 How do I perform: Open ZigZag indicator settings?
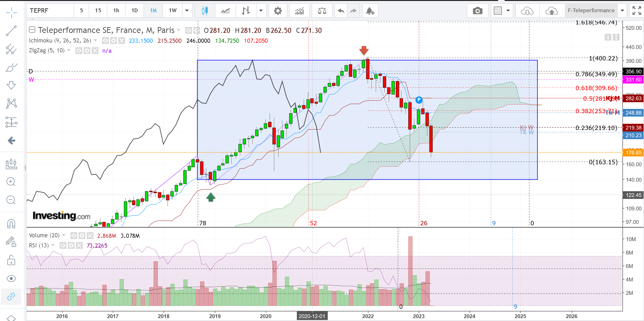click(x=87, y=51)
